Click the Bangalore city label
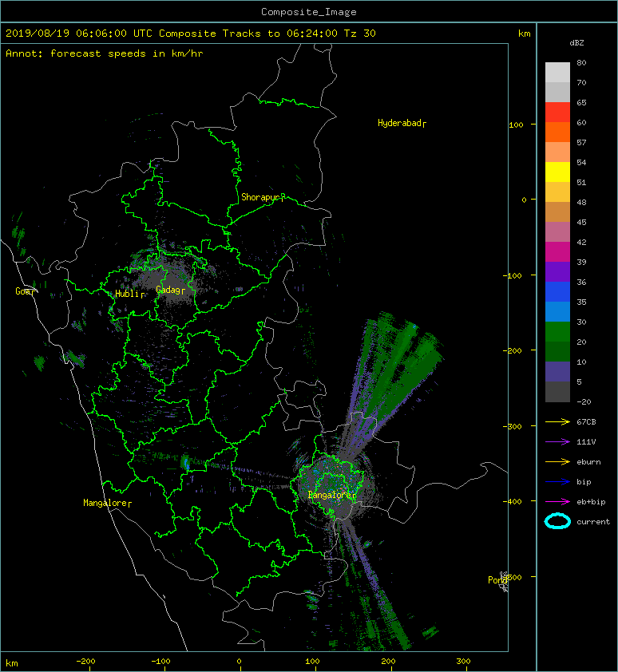 332,495
